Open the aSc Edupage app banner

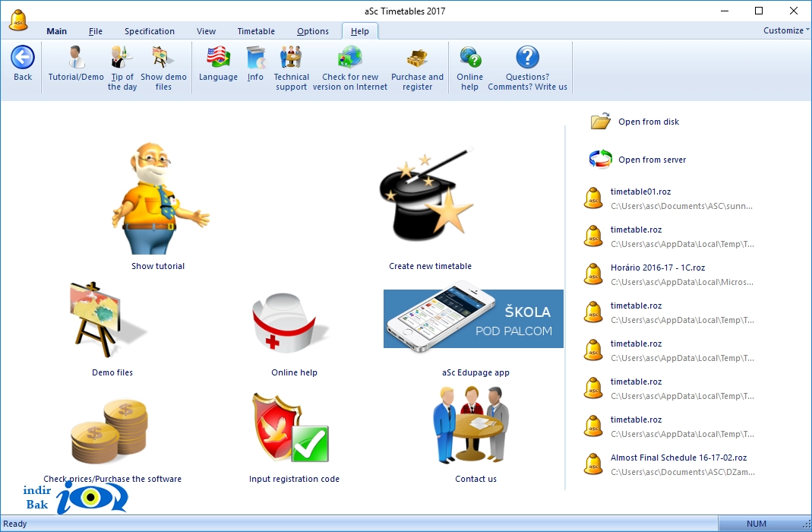[x=473, y=317]
